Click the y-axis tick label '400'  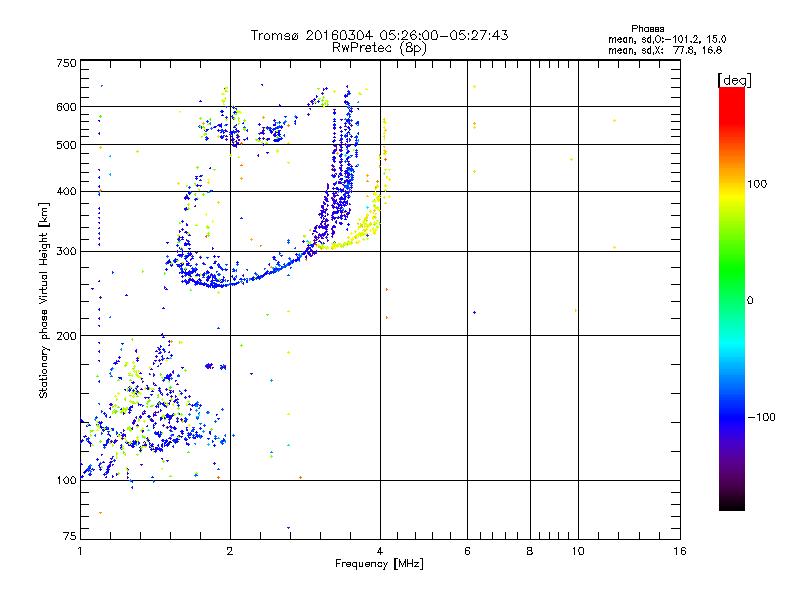tap(66, 192)
